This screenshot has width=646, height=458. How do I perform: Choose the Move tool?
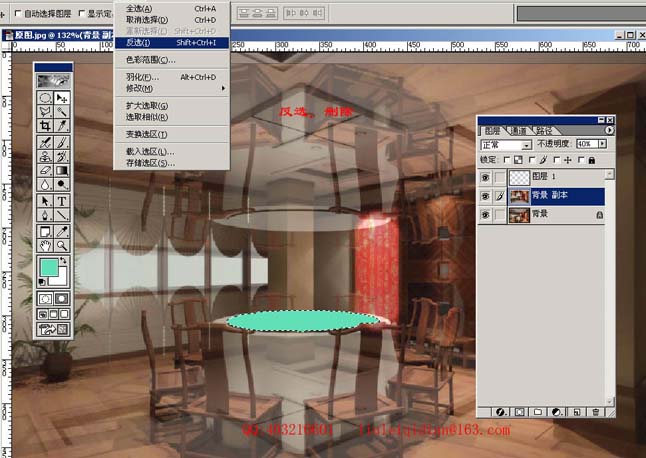coord(62,98)
